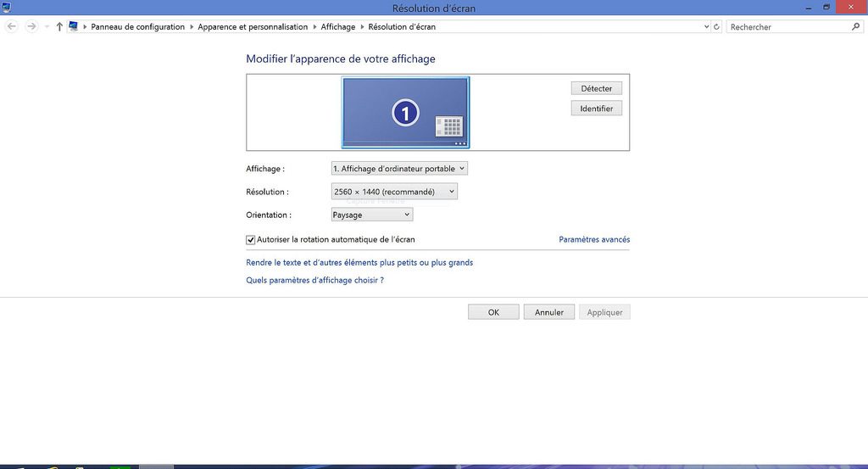The width and height of the screenshot is (868, 469).
Task: Open the Paramètres avancés link
Action: pos(594,240)
